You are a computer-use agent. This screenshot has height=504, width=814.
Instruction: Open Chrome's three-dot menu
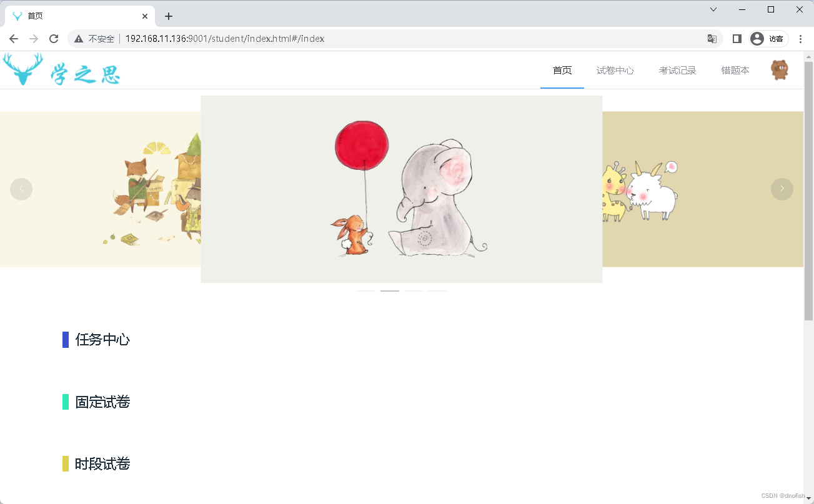pyautogui.click(x=802, y=38)
